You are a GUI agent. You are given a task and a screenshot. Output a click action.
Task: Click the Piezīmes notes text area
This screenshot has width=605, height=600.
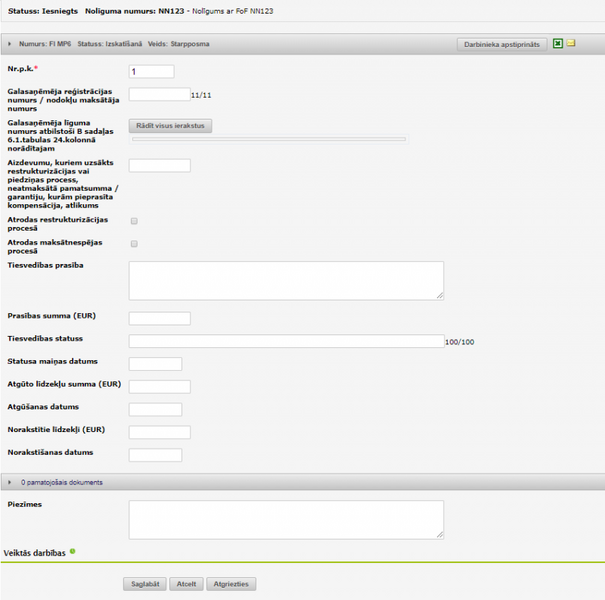tap(286, 519)
